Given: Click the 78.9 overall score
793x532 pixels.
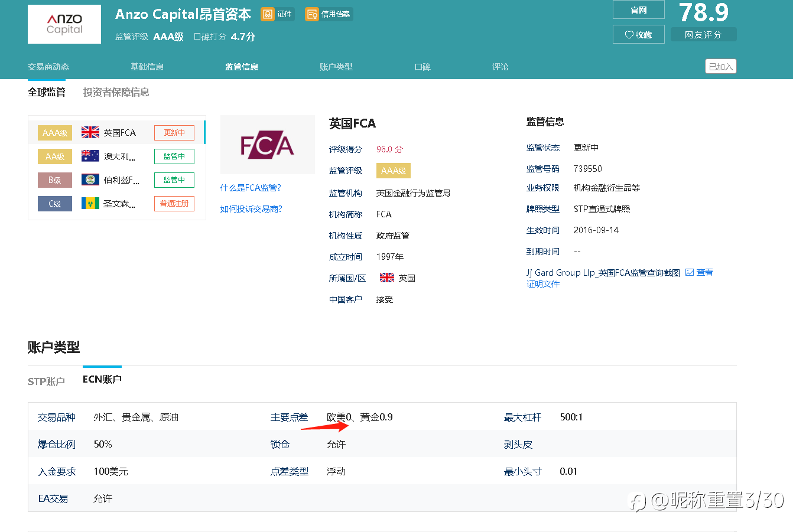Looking at the screenshot, I should coord(704,12).
